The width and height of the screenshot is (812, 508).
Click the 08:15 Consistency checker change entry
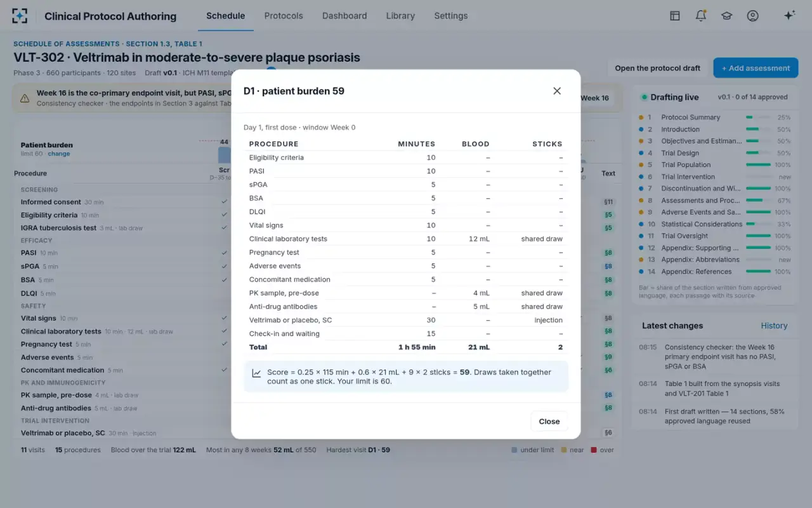(x=715, y=356)
